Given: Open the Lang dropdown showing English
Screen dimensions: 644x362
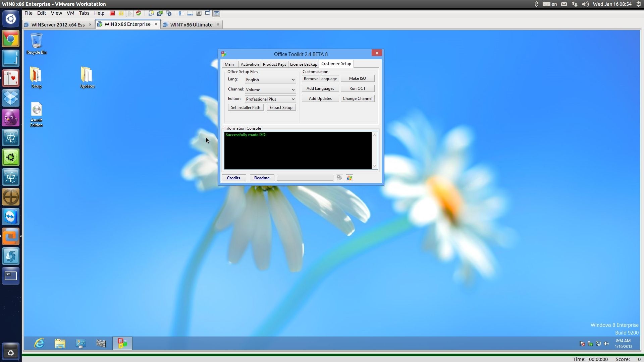Looking at the screenshot, I should [270, 80].
